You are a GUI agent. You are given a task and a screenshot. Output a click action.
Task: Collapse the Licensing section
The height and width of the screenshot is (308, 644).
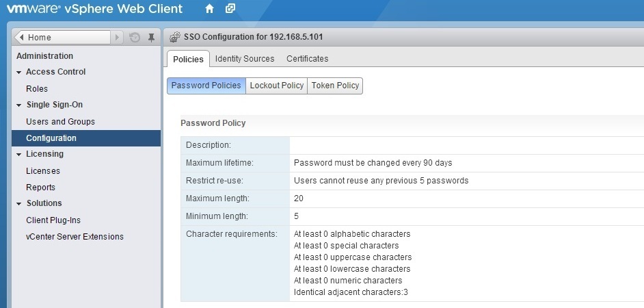coord(19,155)
